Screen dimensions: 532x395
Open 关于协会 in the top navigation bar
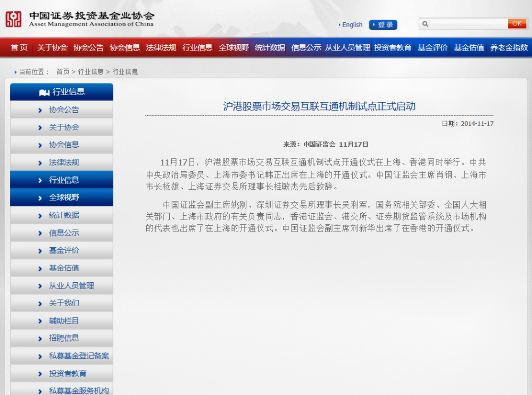(52, 47)
